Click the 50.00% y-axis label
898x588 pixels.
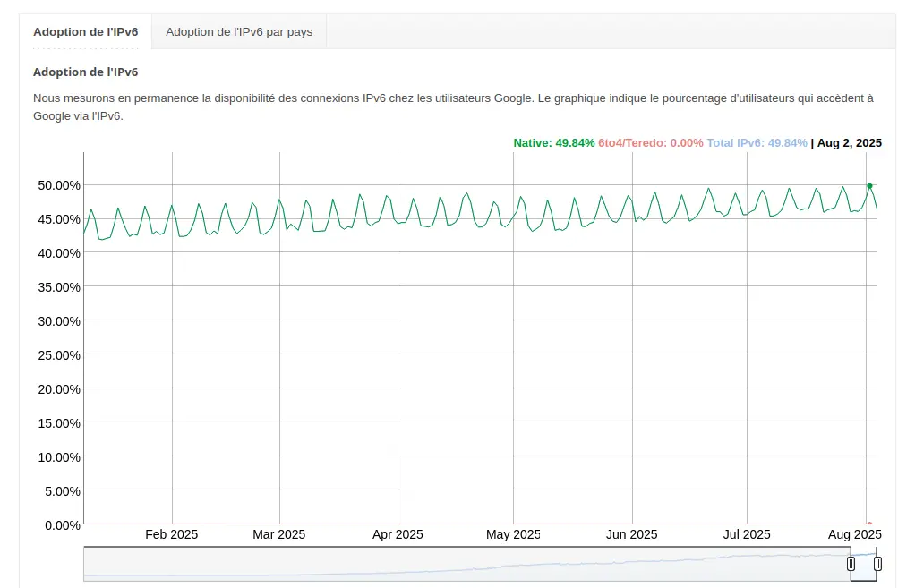coord(58,185)
